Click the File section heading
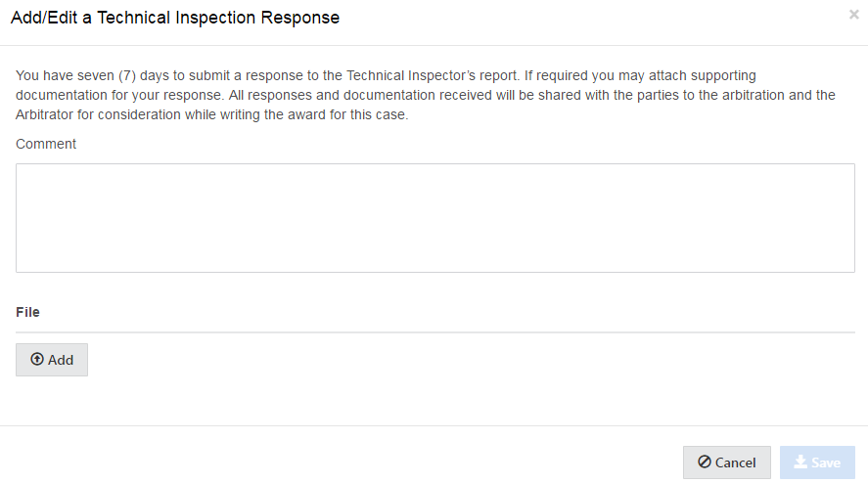 [27, 312]
